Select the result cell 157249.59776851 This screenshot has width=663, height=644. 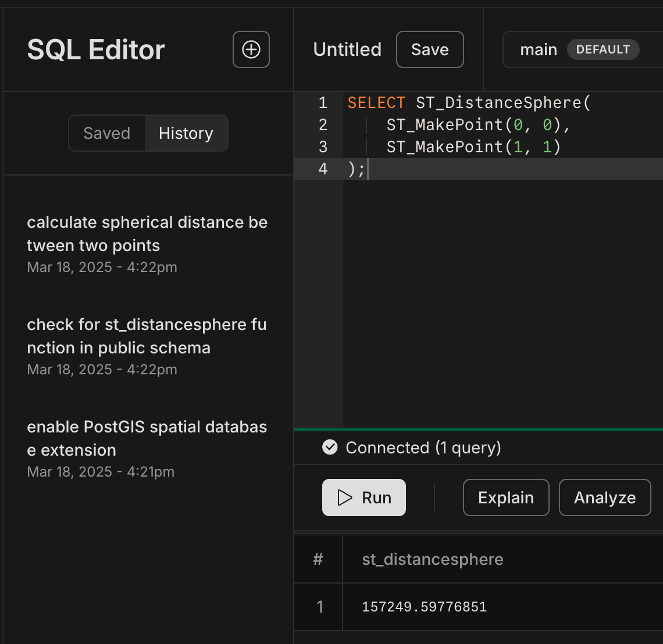point(424,607)
